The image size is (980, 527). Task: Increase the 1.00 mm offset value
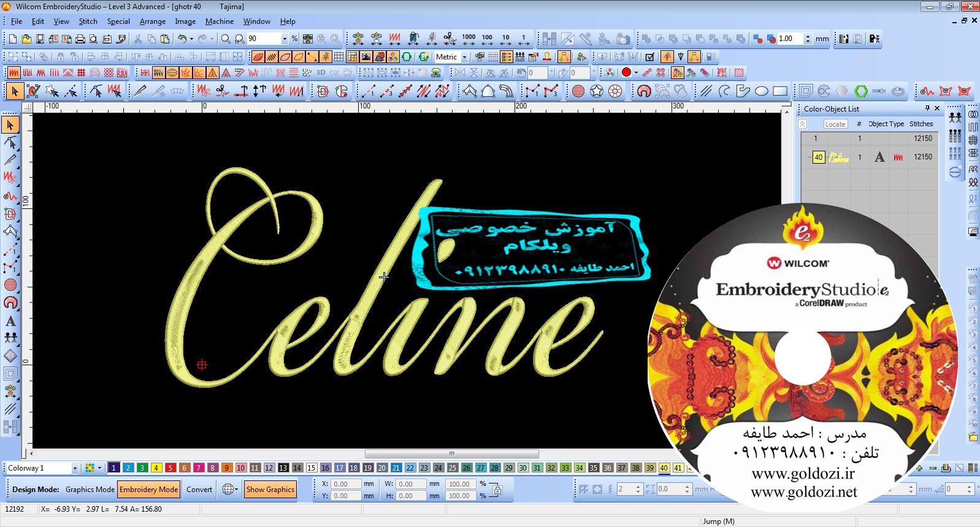coord(808,36)
